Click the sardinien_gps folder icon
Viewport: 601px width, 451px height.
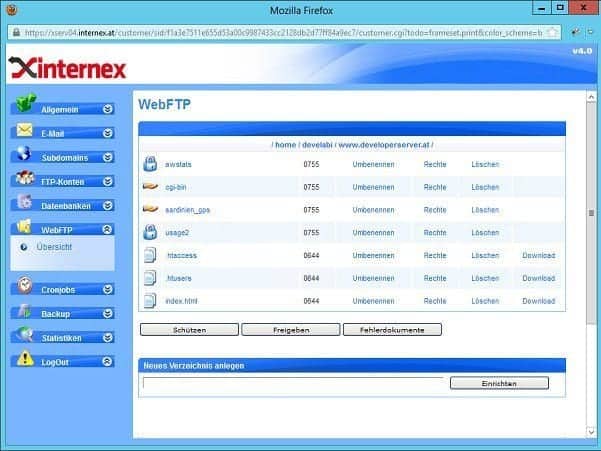coord(150,210)
